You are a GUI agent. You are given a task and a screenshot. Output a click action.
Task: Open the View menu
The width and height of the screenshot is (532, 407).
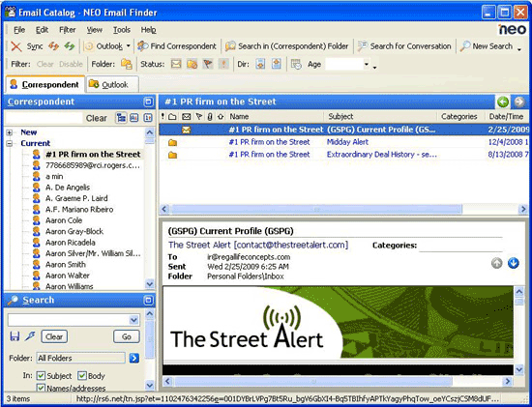(95, 30)
